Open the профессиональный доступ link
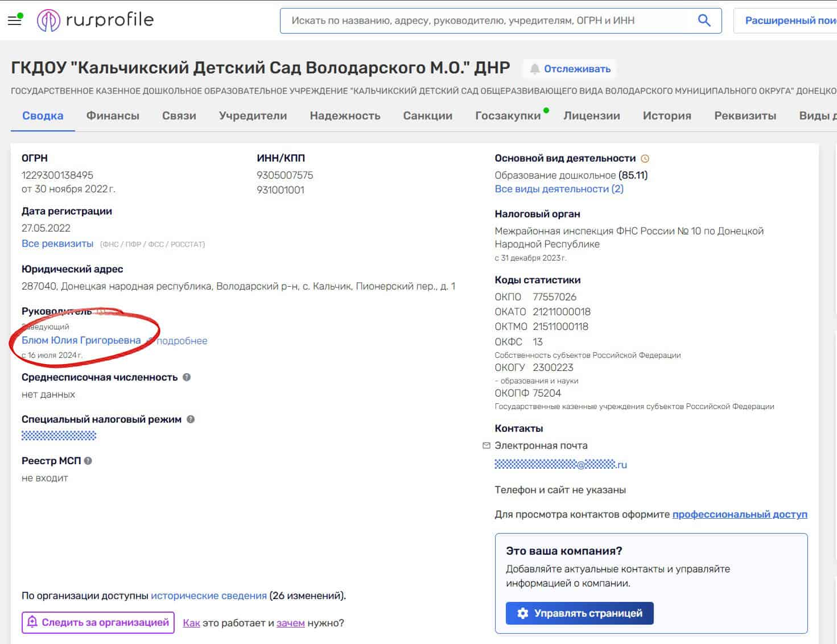The width and height of the screenshot is (837, 644). click(x=740, y=514)
